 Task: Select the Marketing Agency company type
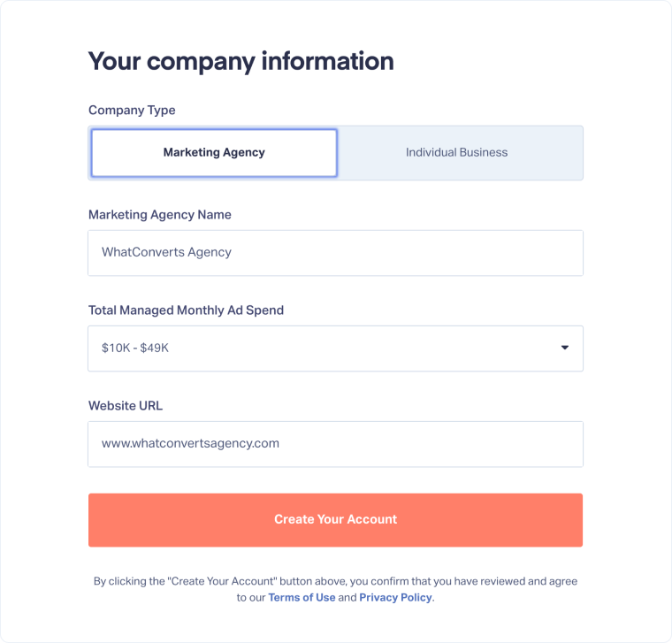pyautogui.click(x=214, y=153)
